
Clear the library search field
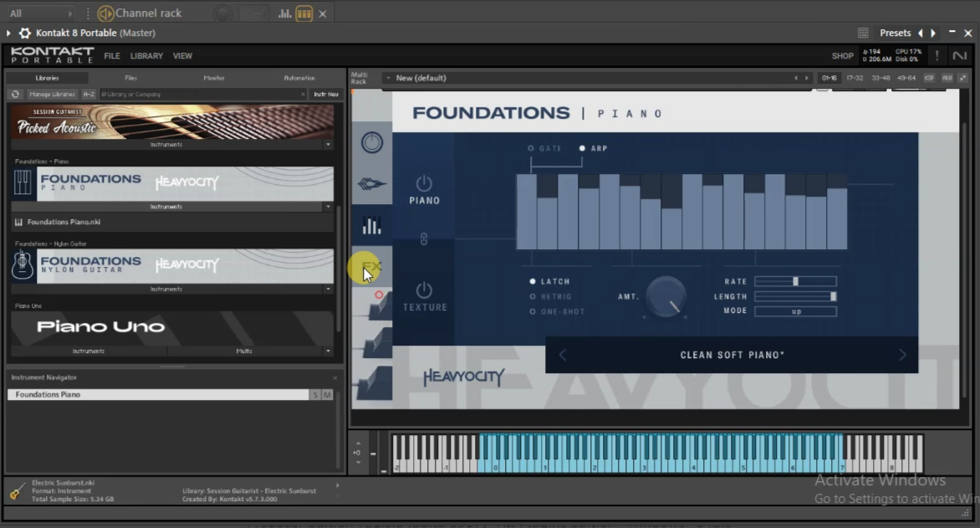pos(303,95)
